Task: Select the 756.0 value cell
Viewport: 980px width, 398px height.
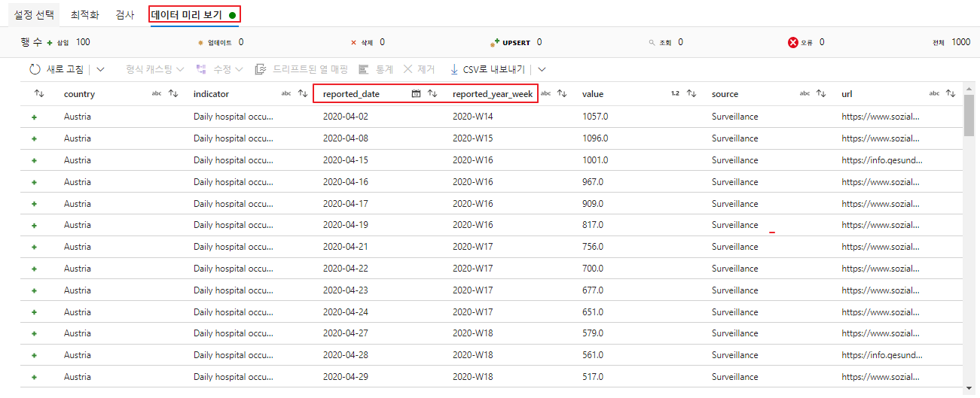Action: (x=593, y=247)
